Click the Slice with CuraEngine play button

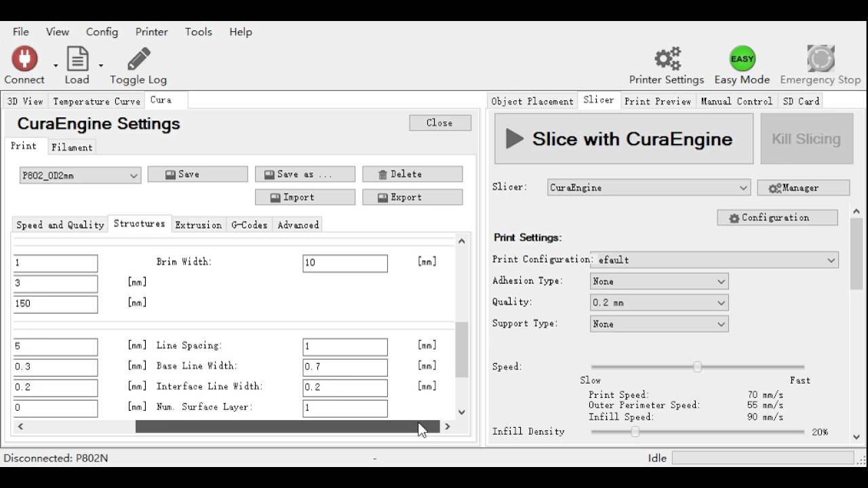tap(624, 139)
